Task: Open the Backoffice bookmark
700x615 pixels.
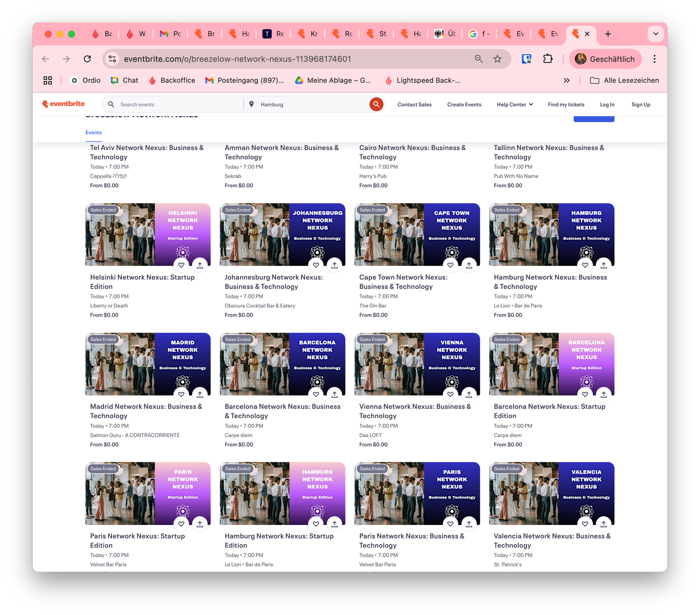Action: click(172, 81)
